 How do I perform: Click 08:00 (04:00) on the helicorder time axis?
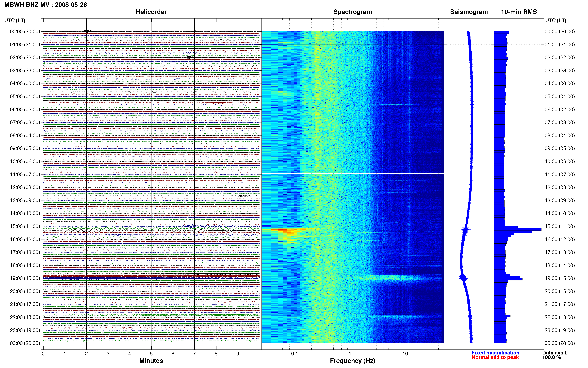pos(25,135)
